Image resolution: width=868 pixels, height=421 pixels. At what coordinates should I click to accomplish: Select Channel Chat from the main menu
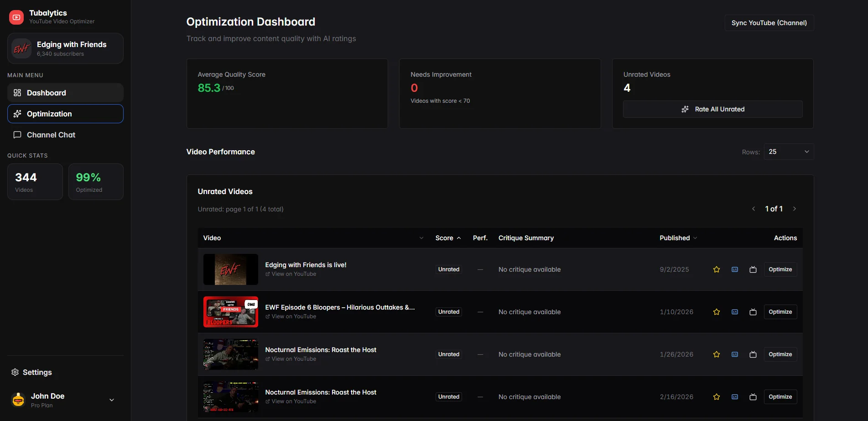tap(50, 135)
